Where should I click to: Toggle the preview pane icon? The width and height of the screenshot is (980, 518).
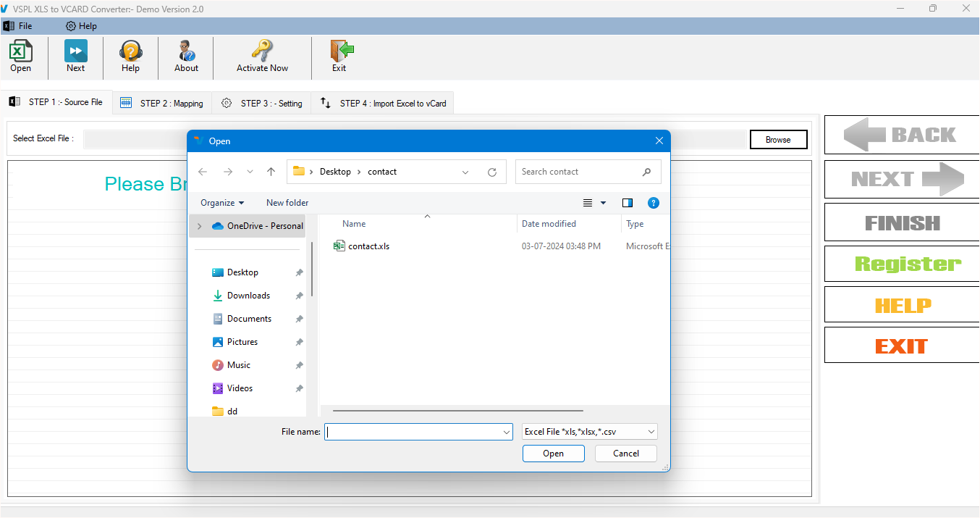pos(628,203)
